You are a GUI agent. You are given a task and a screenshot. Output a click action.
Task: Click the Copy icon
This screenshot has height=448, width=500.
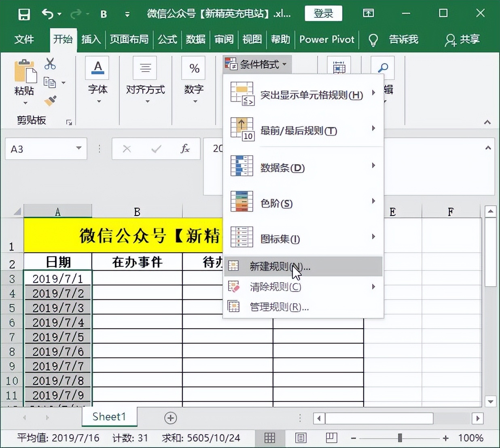50,82
